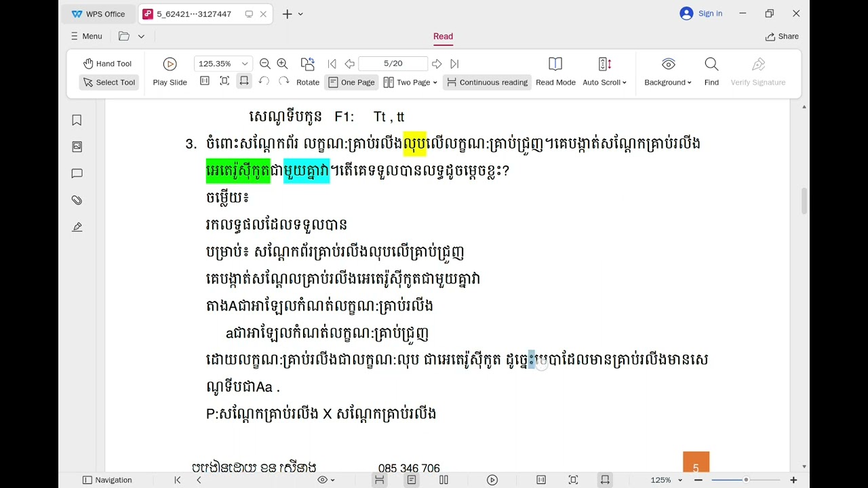Rotate page clockwise icon
Viewport: 868px width, 488px height.
point(283,81)
